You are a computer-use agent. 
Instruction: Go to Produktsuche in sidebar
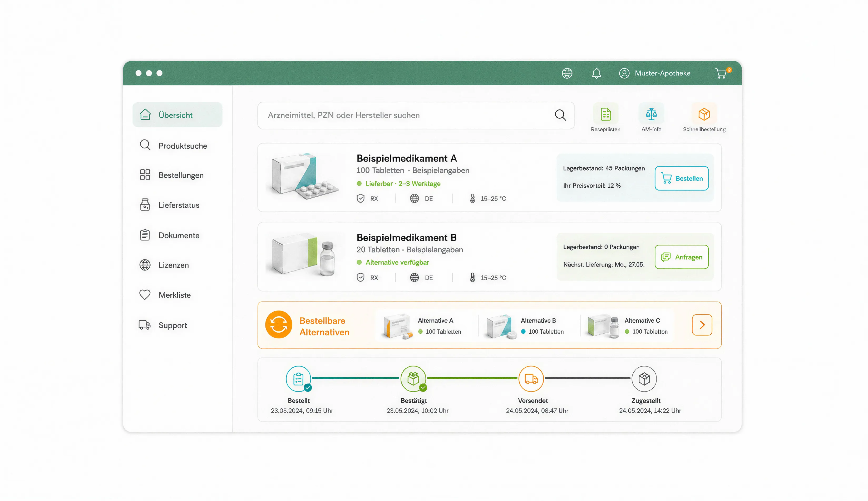click(x=173, y=146)
